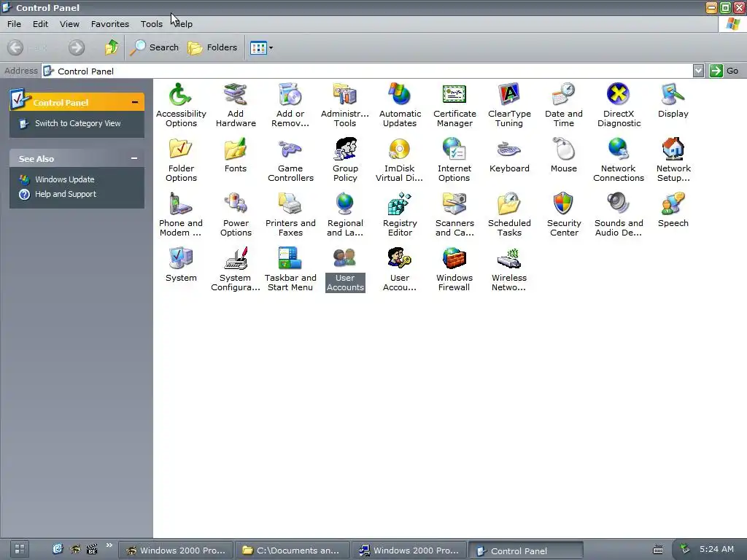747x560 pixels.
Task: Open Group Policy editor
Action: (x=345, y=160)
